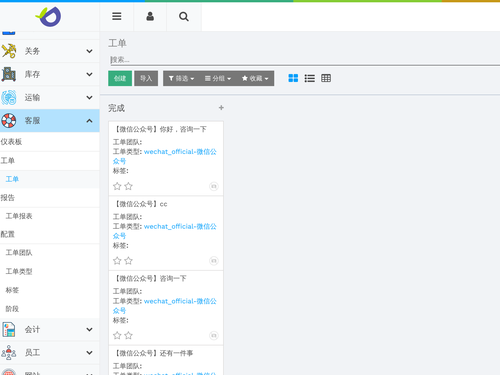Click the lifebuoy 客服 module icon

pos(9,121)
